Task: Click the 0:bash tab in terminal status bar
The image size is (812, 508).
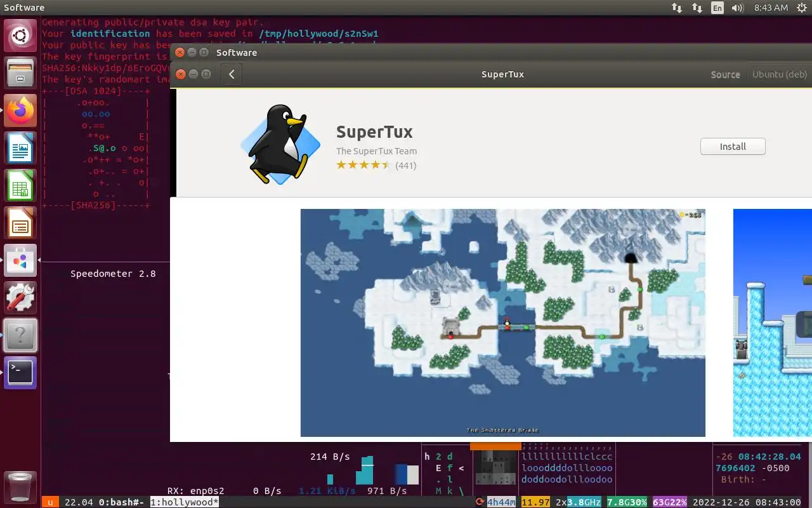Action: pos(121,502)
